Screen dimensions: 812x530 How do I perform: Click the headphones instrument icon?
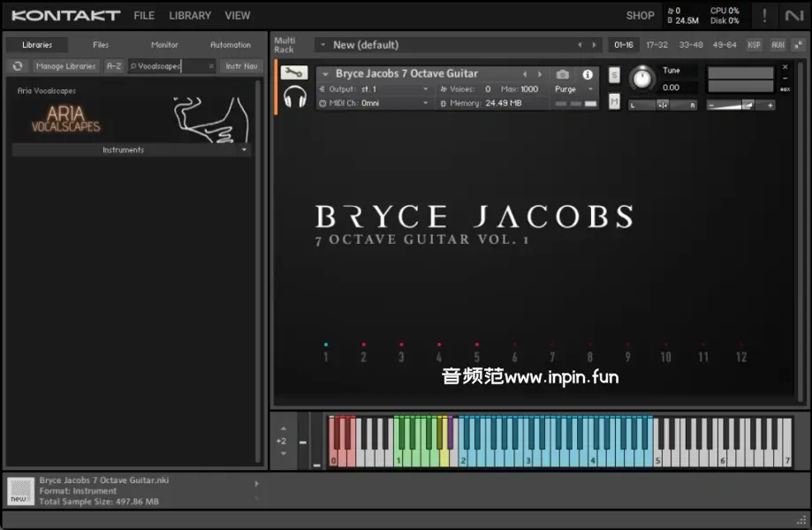click(294, 96)
